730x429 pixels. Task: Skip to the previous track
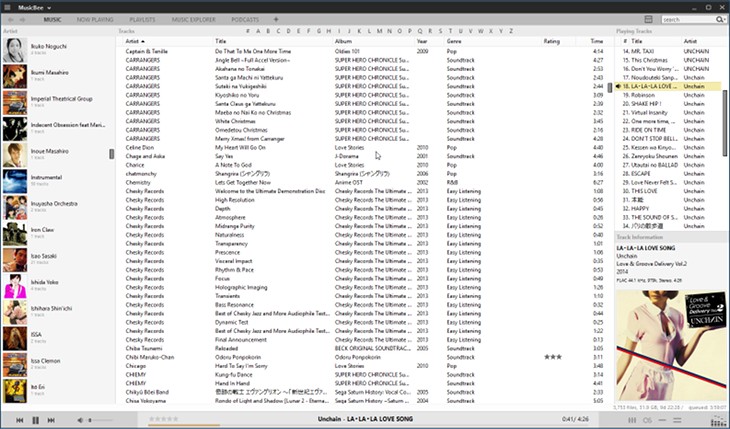tap(20, 420)
